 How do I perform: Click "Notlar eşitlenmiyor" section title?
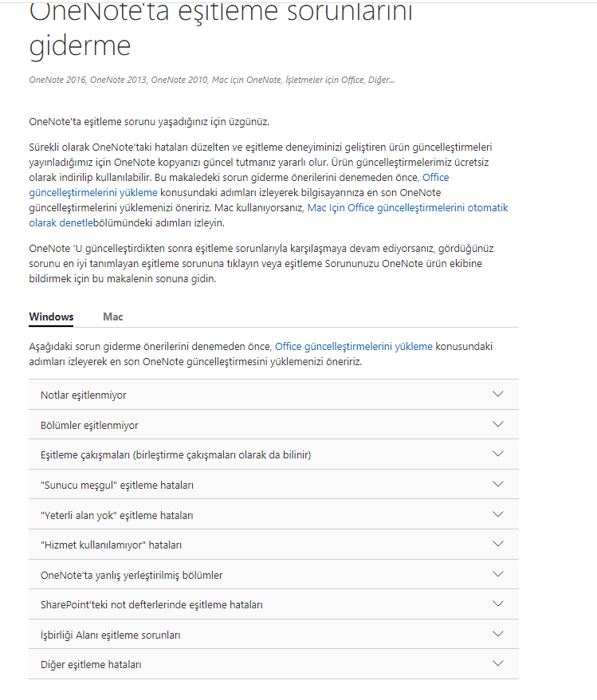pyautogui.click(x=84, y=395)
